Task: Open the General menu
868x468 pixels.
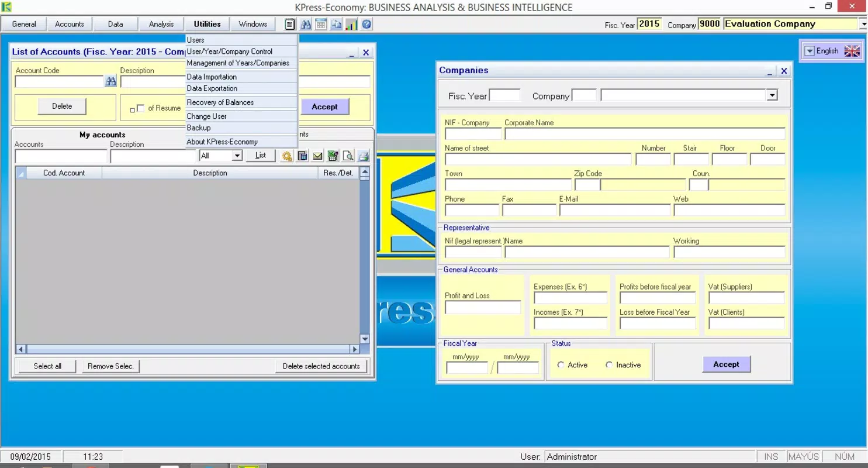Action: pos(24,24)
